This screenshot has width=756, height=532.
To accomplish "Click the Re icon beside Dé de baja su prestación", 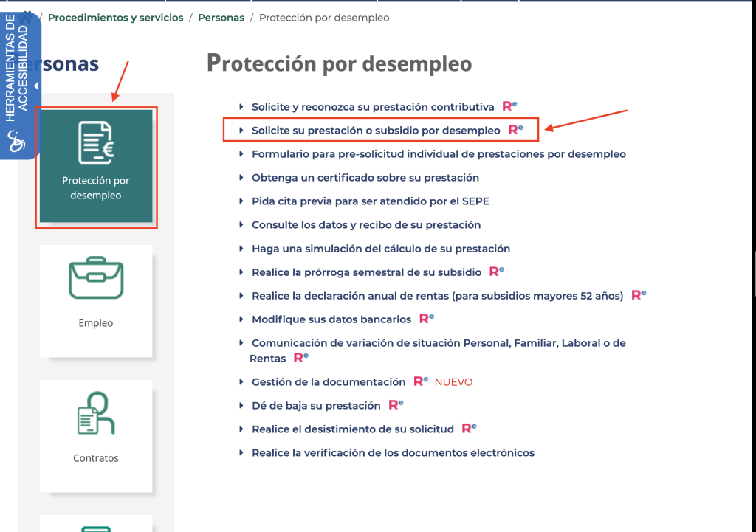I will [x=396, y=405].
